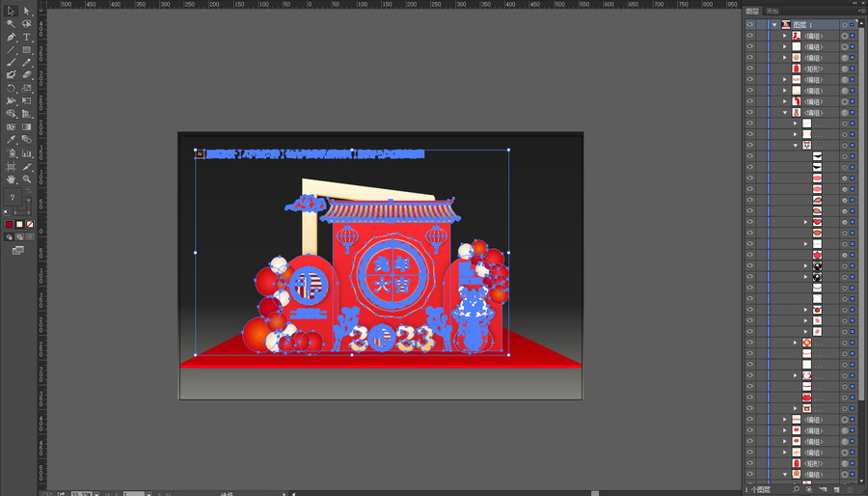Click the zoom percentage field
This screenshot has height=496, width=868.
pos(81,493)
